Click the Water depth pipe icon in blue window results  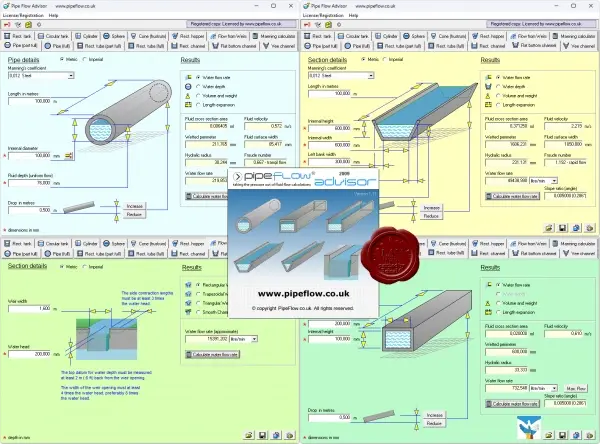pyautogui.click(x=188, y=87)
